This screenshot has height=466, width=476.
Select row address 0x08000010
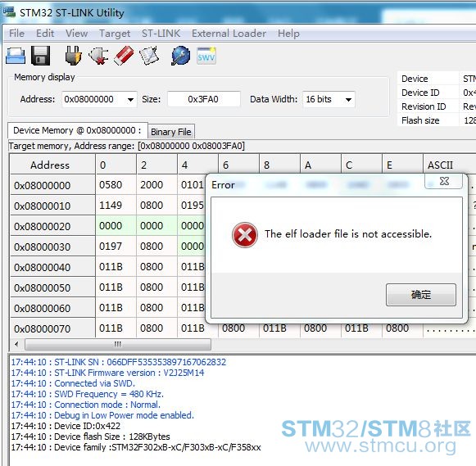point(52,206)
